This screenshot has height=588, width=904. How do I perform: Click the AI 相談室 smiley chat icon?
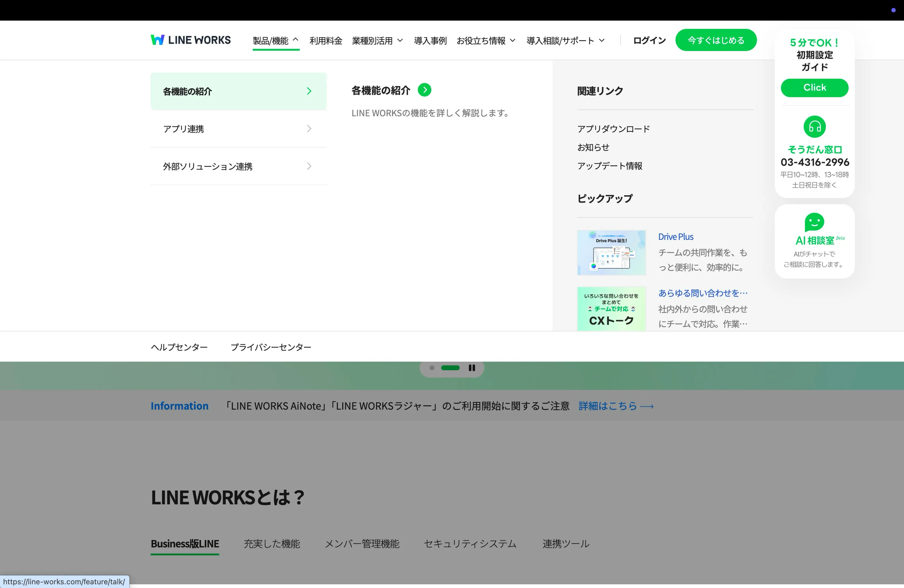point(814,222)
